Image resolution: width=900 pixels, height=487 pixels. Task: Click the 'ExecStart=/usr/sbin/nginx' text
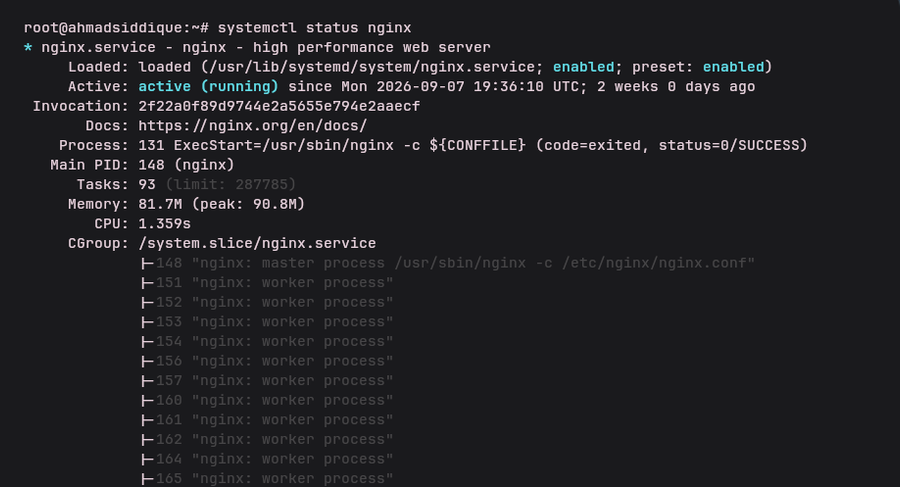click(x=284, y=145)
